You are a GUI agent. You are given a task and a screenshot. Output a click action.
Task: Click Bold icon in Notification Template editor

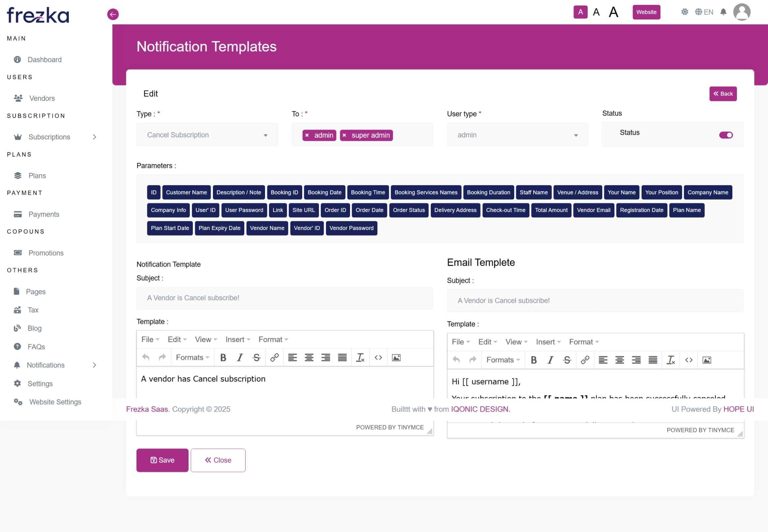223,358
